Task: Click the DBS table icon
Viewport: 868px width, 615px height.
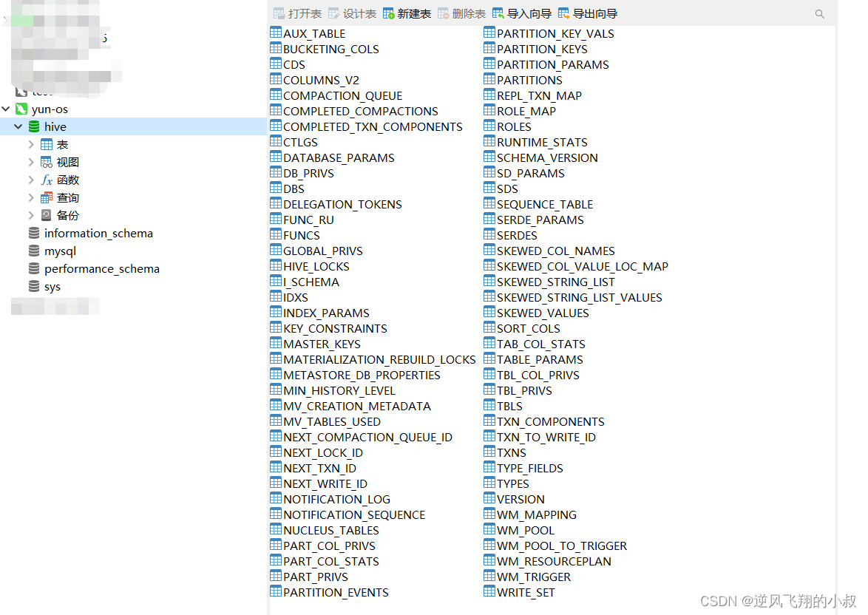Action: [x=276, y=188]
